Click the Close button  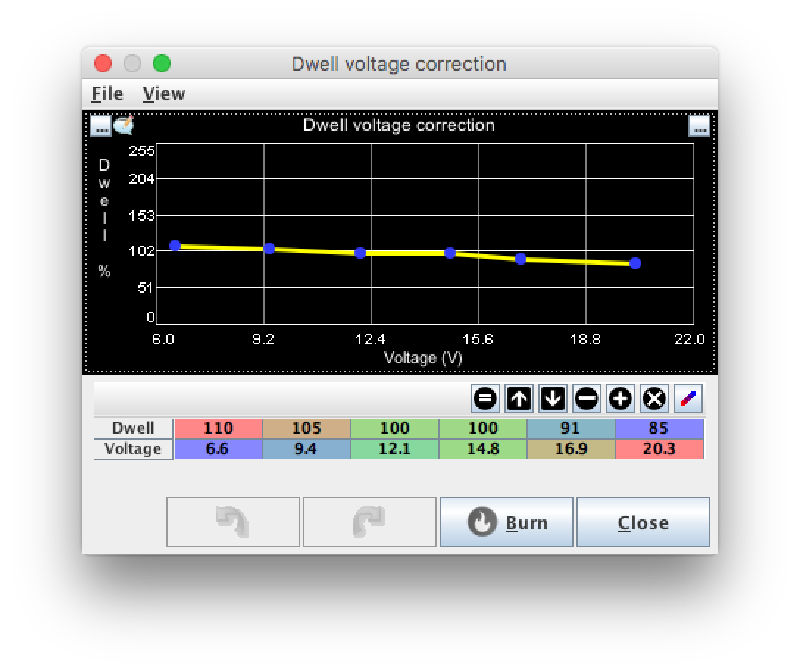[643, 522]
